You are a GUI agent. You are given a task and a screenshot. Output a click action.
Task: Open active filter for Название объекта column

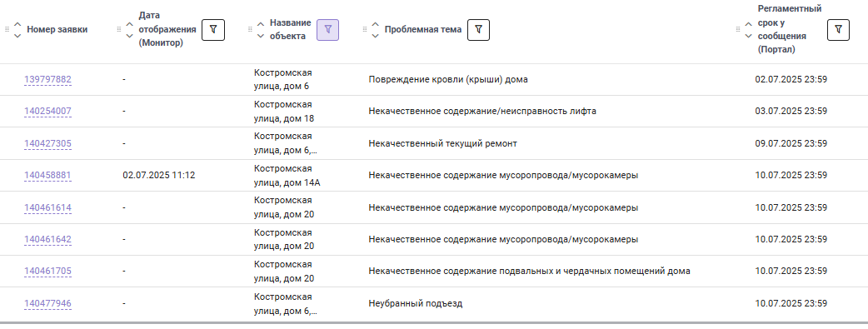pyautogui.click(x=327, y=29)
